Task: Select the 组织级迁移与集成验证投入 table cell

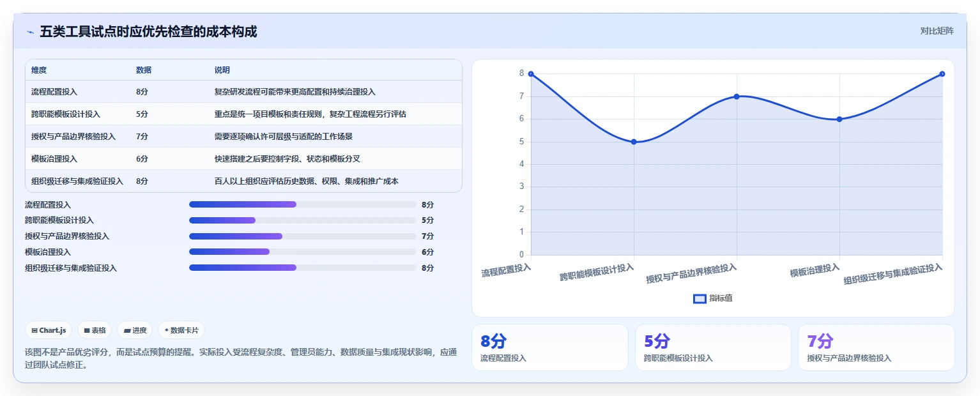Action: tap(77, 181)
